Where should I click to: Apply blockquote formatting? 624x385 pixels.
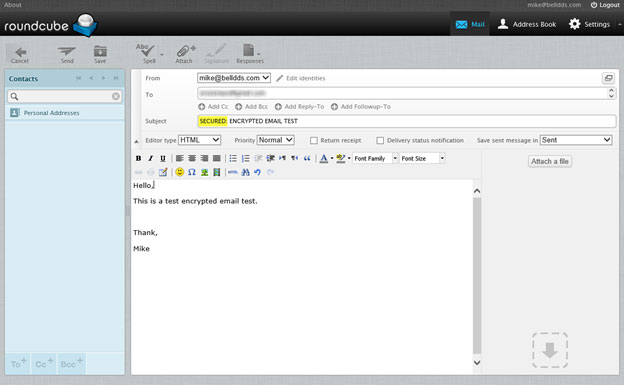pos(307,158)
